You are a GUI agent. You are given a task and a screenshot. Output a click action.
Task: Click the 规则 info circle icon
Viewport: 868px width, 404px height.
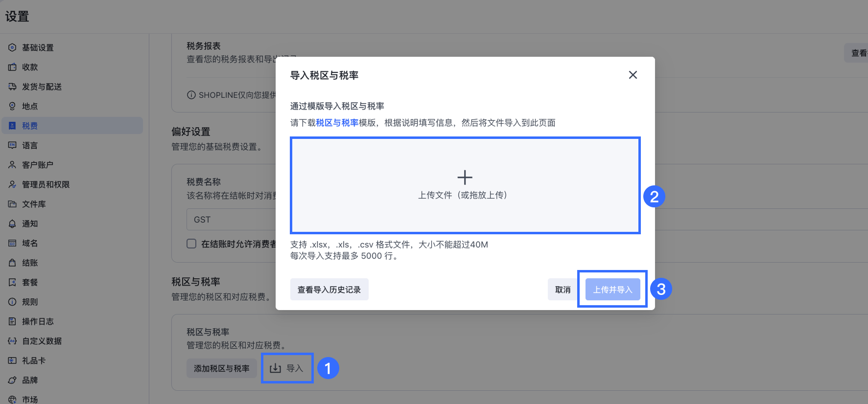12,302
